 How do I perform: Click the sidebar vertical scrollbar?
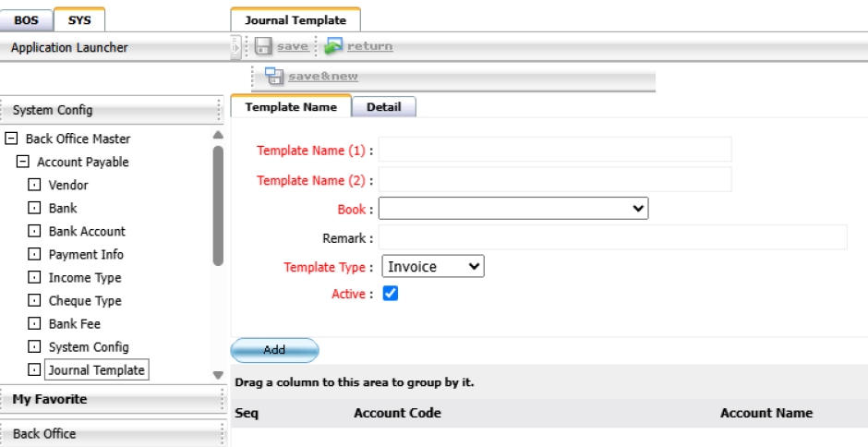click(218, 205)
